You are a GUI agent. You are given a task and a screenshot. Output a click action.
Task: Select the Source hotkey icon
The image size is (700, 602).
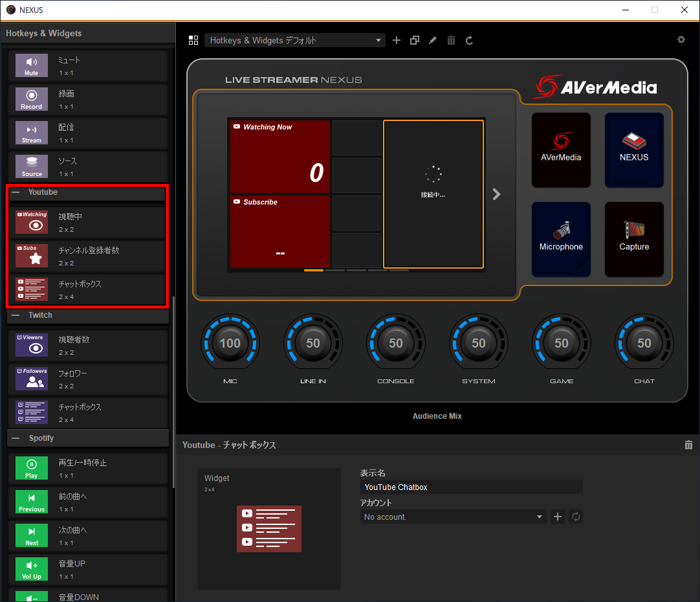tap(31, 166)
